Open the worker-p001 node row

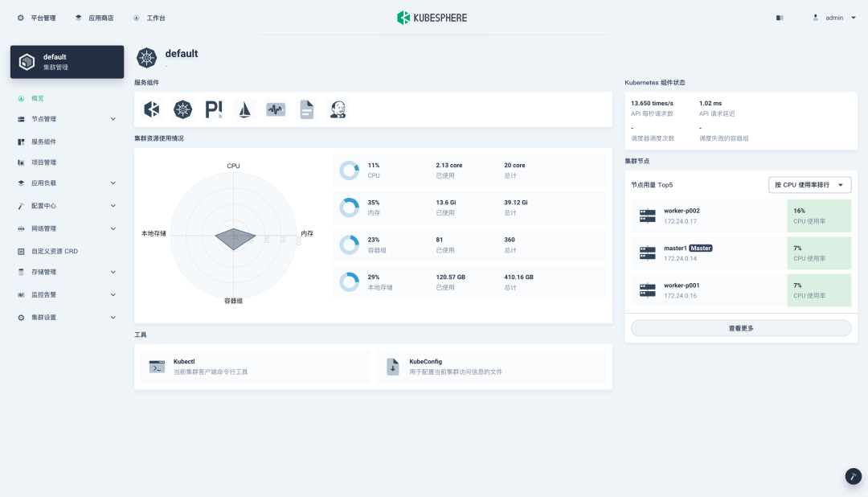coord(741,290)
